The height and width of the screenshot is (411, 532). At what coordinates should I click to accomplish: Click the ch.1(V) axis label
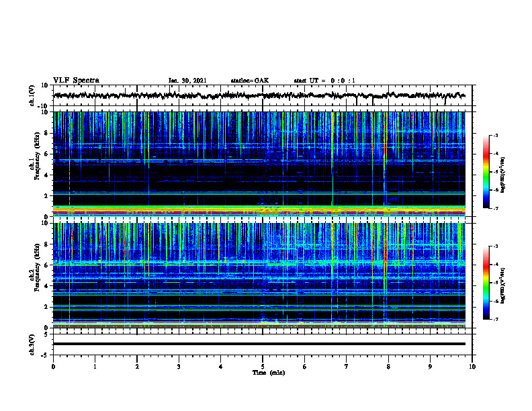[x=32, y=95]
